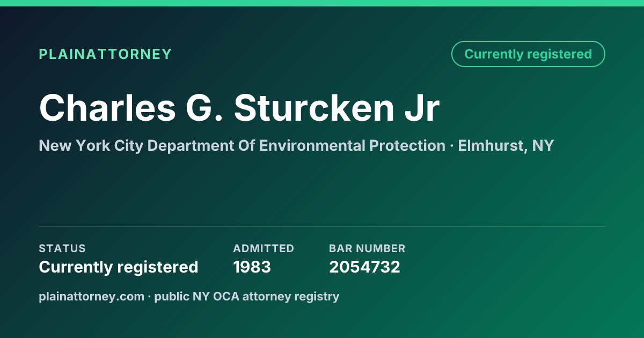Select the bar number 2054732

[x=365, y=267]
